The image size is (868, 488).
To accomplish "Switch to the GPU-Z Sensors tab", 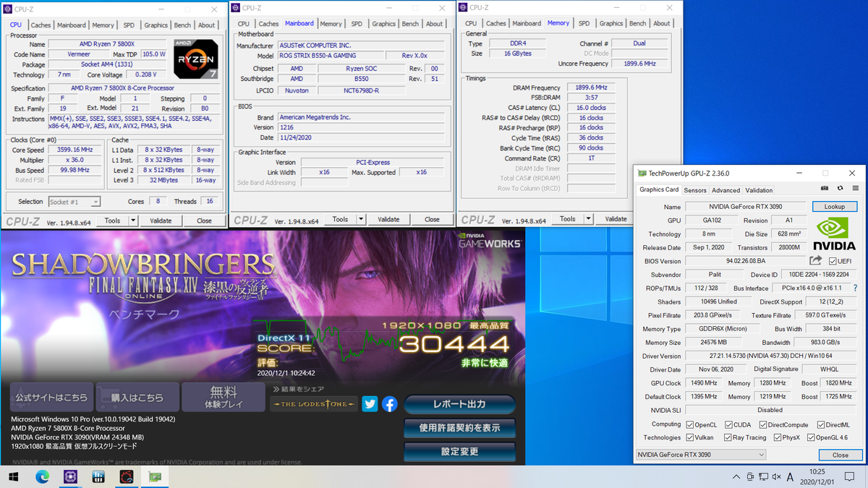I will click(695, 191).
